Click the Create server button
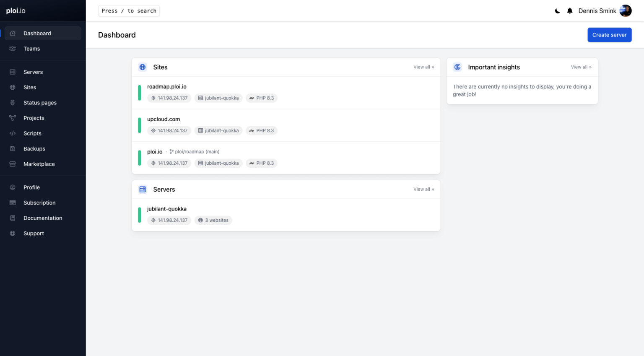This screenshot has height=356, width=644. pyautogui.click(x=609, y=35)
